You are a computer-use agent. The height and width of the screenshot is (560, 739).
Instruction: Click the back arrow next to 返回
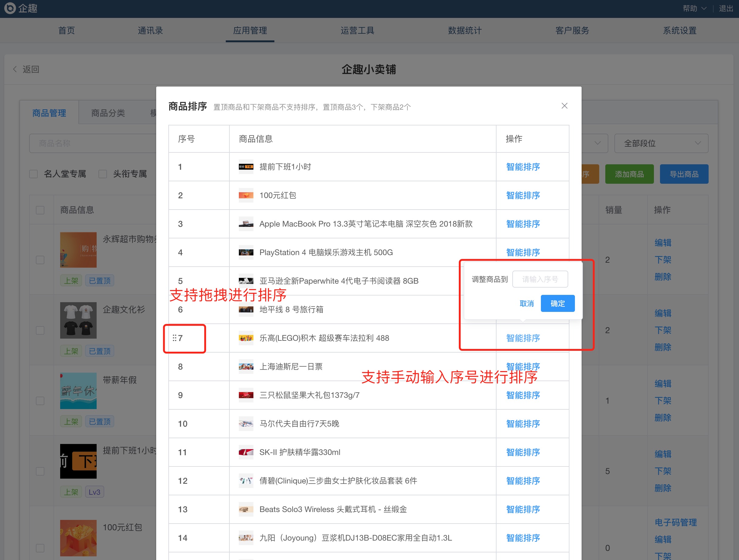click(15, 69)
